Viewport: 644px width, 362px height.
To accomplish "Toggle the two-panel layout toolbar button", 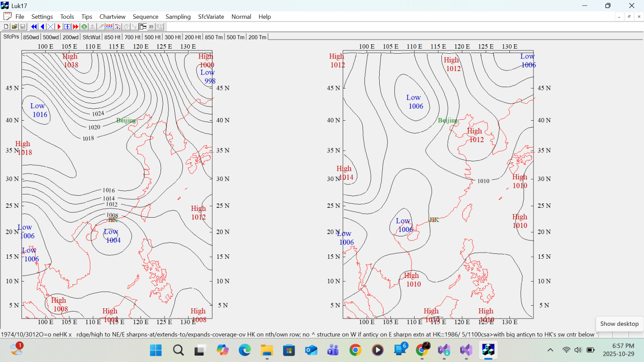I will (143, 27).
